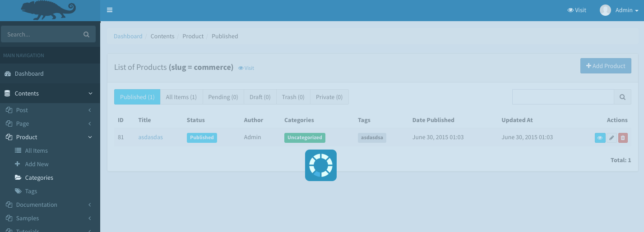The width and height of the screenshot is (644, 232).
Task: Switch to the Private (0) tab
Action: pos(329,97)
